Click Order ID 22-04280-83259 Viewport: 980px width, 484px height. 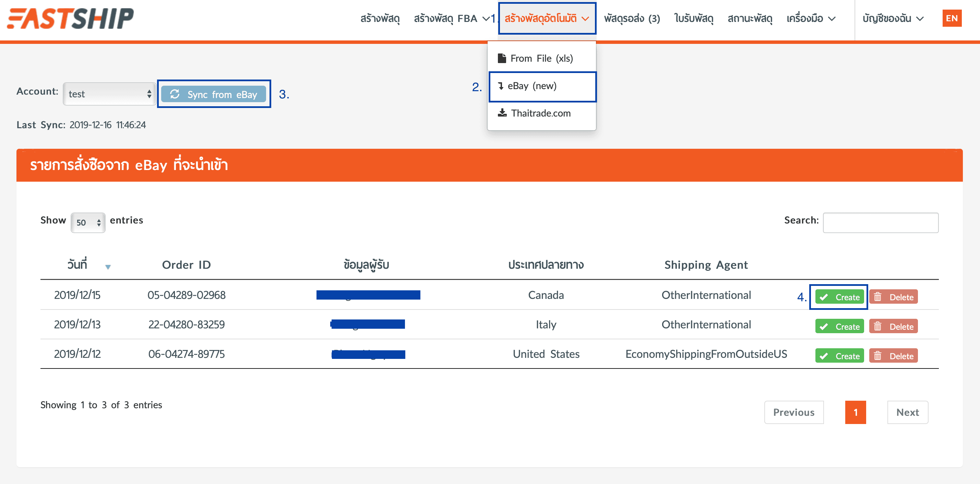pyautogui.click(x=187, y=324)
